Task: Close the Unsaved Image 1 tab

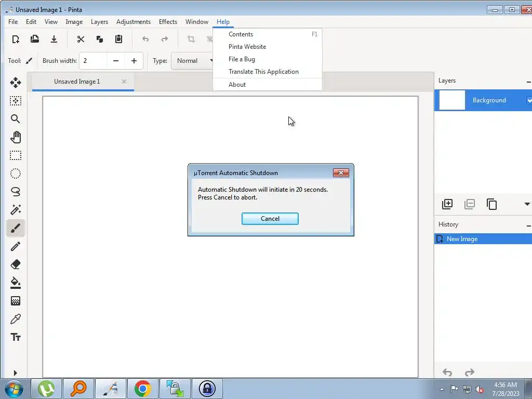Action: tap(124, 82)
